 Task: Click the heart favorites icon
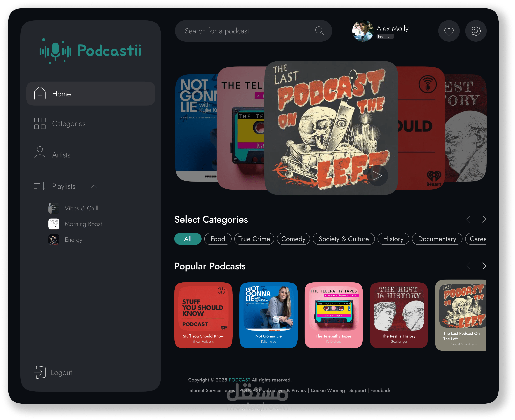449,31
